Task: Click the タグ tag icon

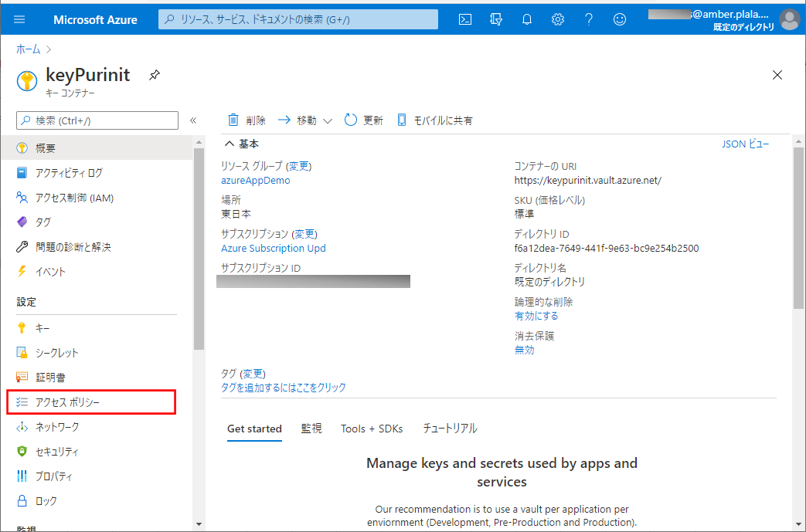Action: pos(22,222)
